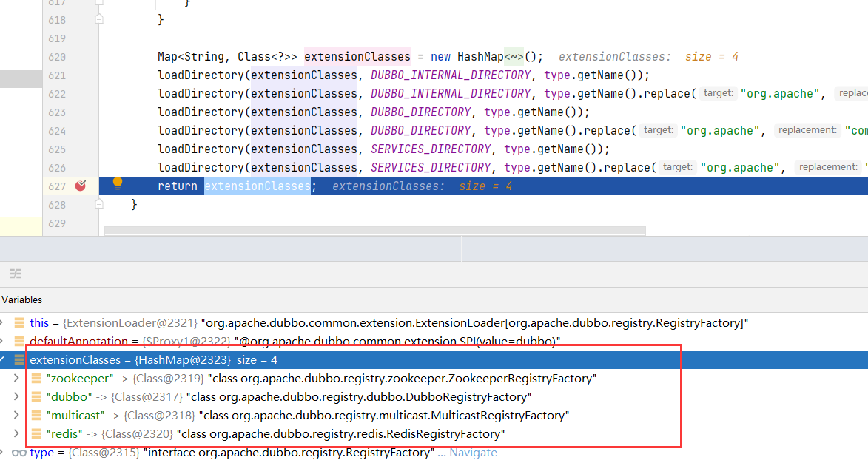Click line number 621 in gutter
The height and width of the screenshot is (460, 868).
click(57, 75)
